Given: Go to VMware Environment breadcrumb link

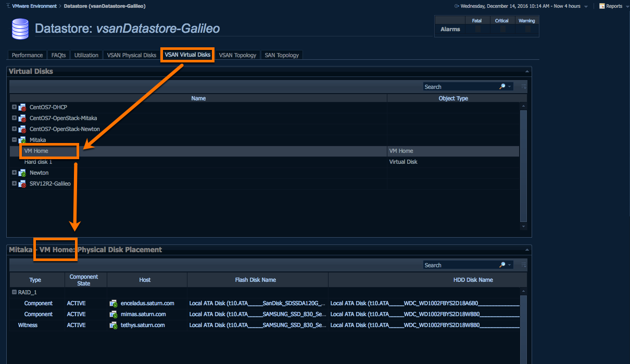Looking at the screenshot, I should [x=34, y=6].
